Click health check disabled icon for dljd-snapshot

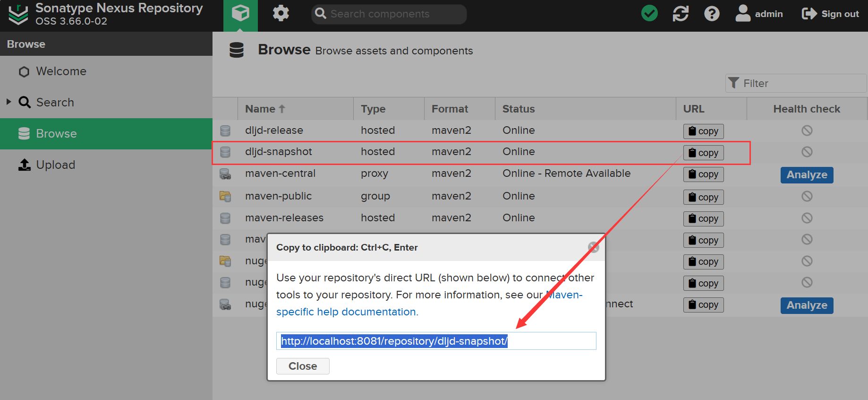[807, 152]
